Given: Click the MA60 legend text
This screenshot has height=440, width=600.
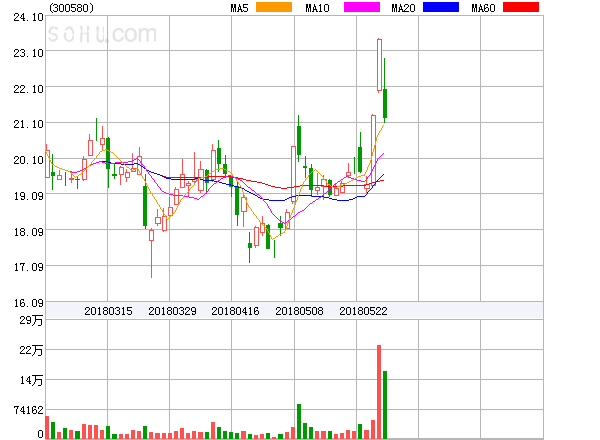Looking at the screenshot, I should [484, 8].
